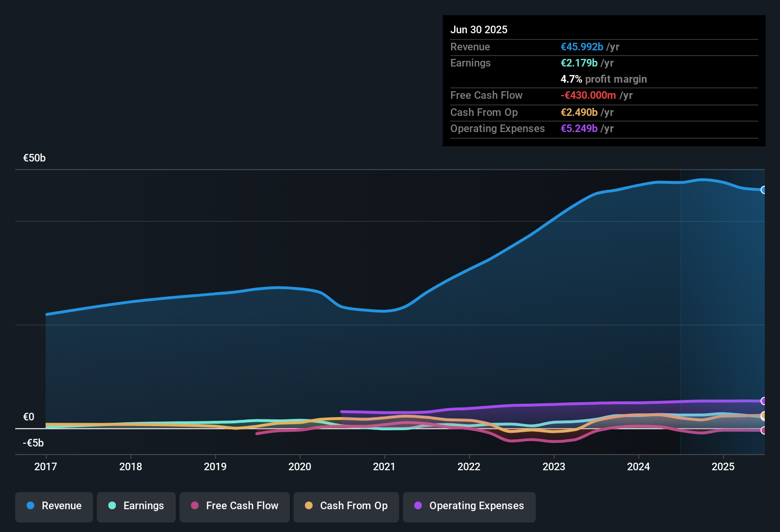The image size is (780, 532).
Task: Click the pink Free Cash Flow dot icon
Action: click(194, 506)
